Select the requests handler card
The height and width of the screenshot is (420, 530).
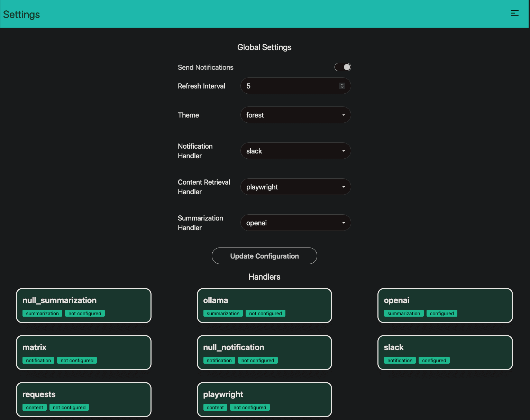point(84,400)
